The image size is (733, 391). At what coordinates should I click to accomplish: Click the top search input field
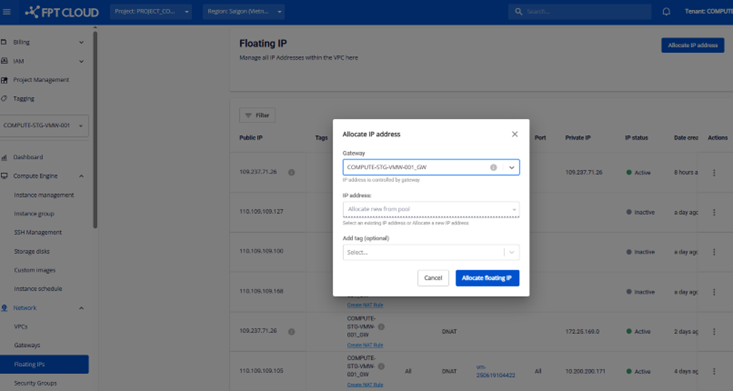580,12
